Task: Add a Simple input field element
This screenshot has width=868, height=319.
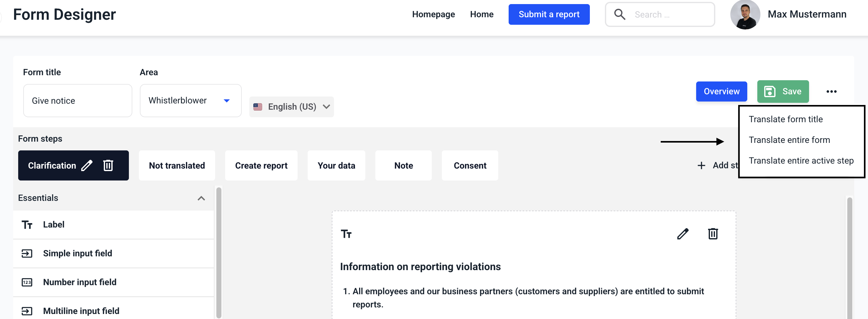Action: (77, 253)
